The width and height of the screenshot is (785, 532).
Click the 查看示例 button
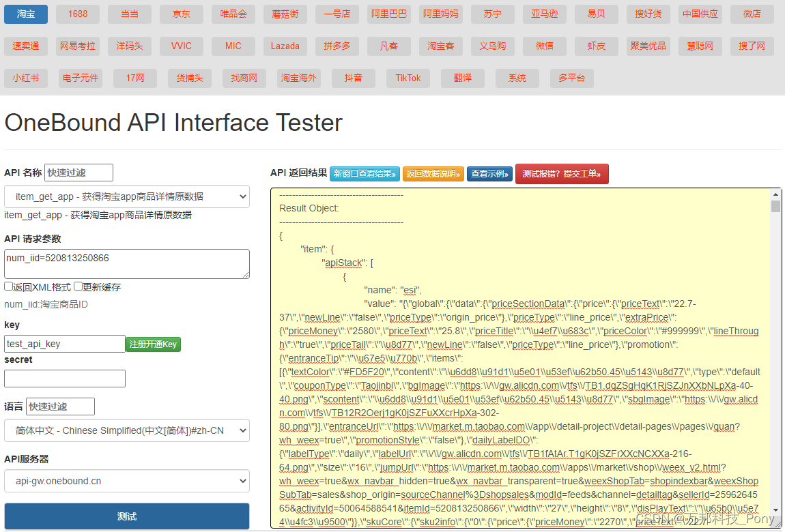[489, 174]
